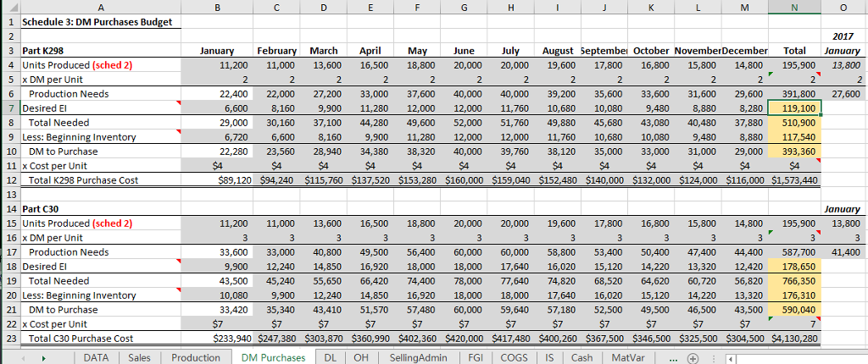
Task: Click the green right tab-scroll arrow
Action: coord(44,358)
